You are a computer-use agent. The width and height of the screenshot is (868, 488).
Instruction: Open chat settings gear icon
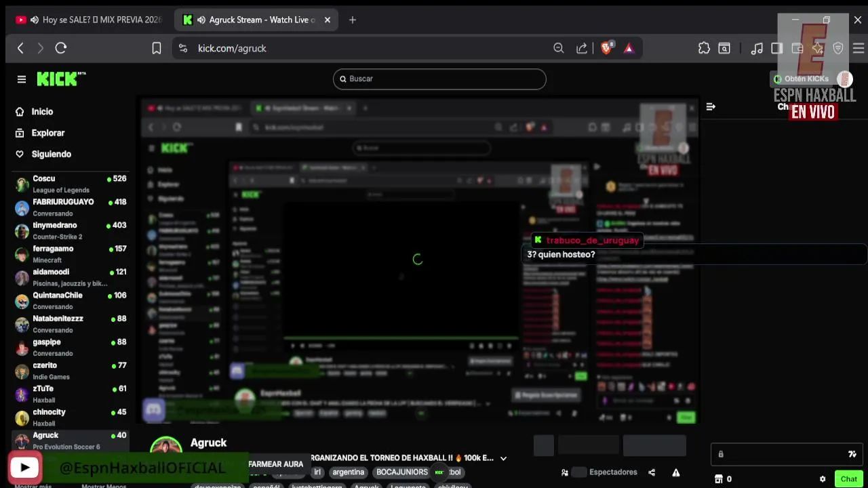coord(823,479)
